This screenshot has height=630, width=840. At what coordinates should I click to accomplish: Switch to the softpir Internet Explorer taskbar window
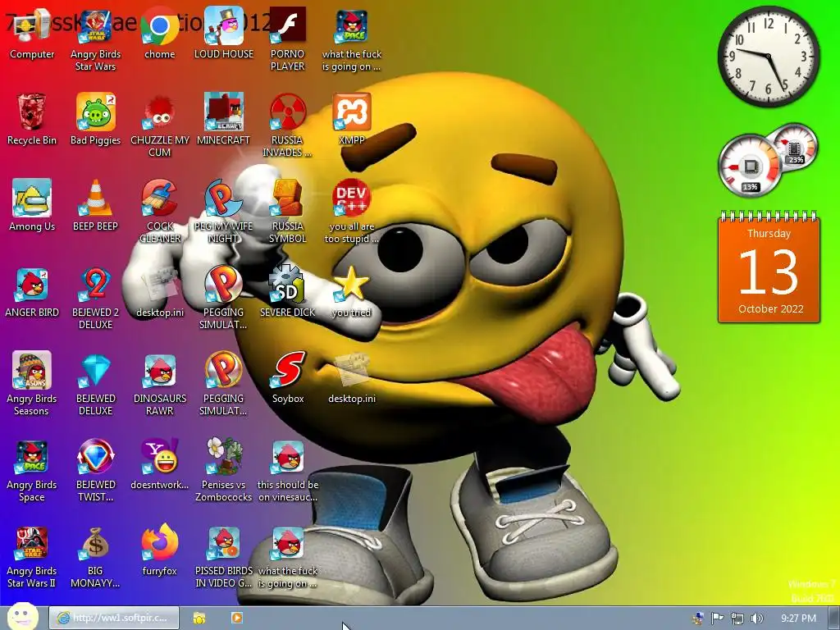(x=113, y=618)
